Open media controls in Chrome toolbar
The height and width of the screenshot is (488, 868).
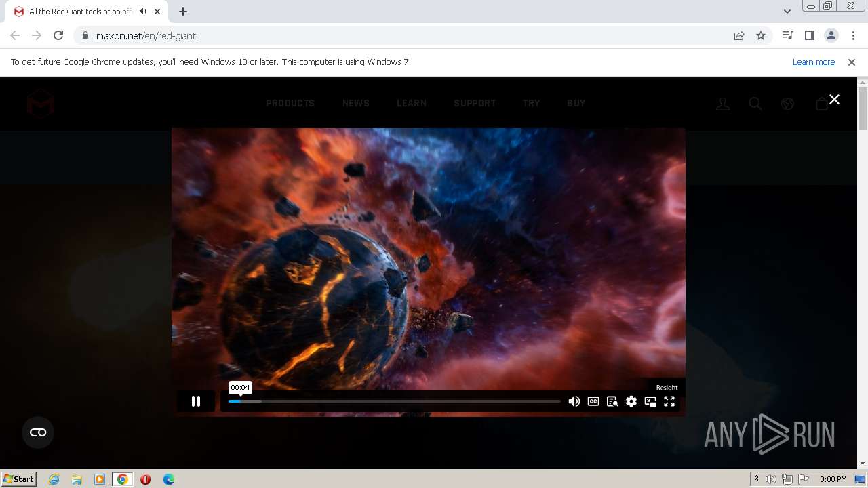(x=787, y=35)
